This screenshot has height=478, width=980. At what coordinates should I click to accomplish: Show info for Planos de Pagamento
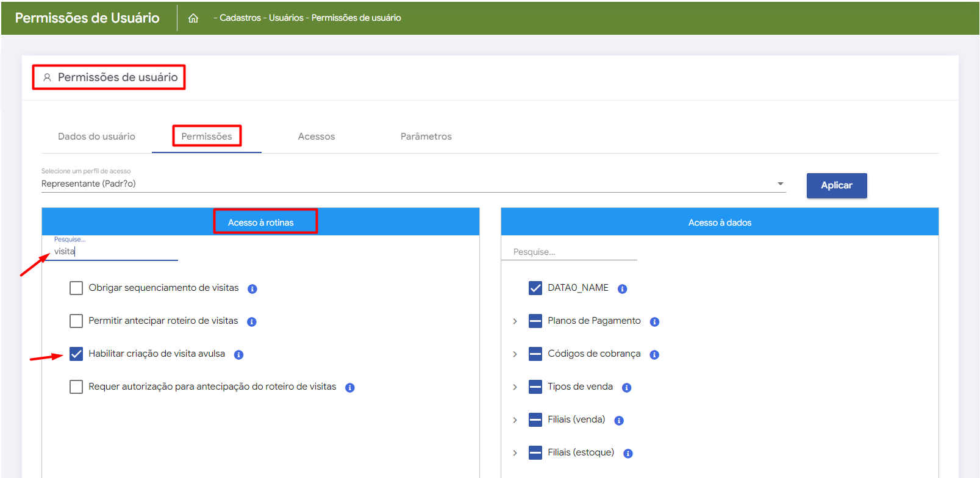point(654,322)
